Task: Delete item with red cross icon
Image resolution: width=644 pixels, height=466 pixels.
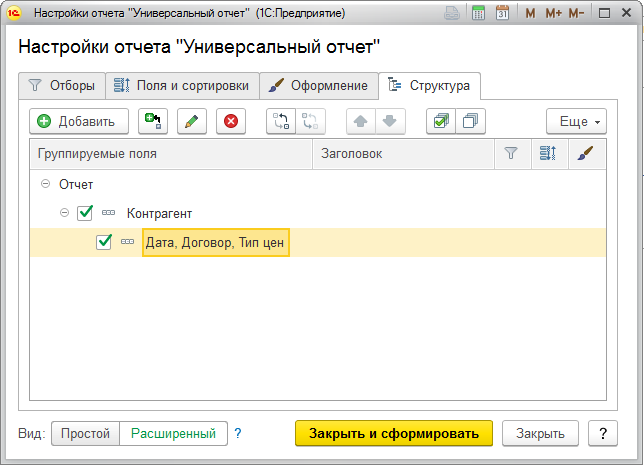Action: point(231,121)
